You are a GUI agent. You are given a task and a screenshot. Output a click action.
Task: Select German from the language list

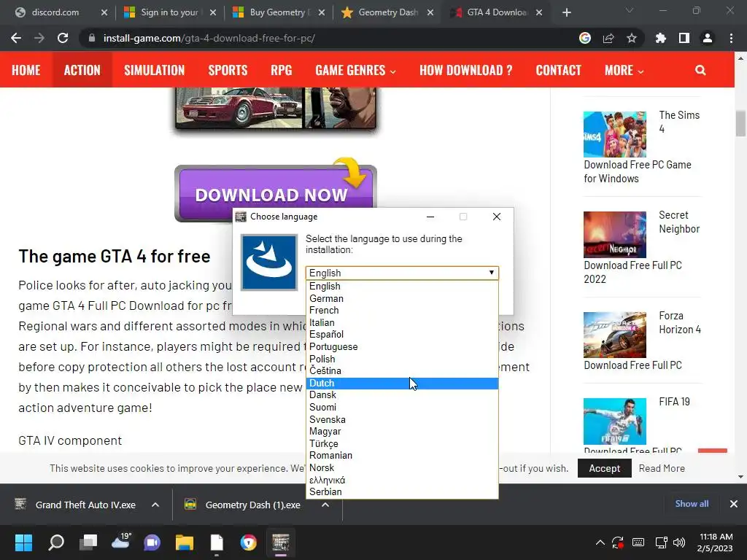402,298
